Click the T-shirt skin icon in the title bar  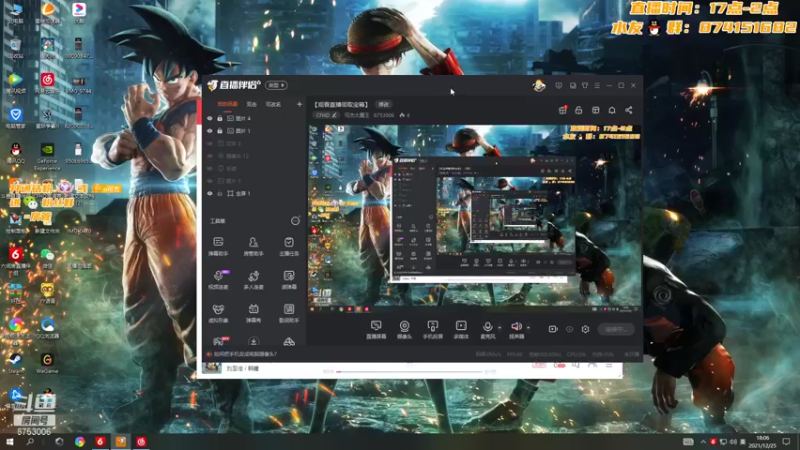point(585,86)
